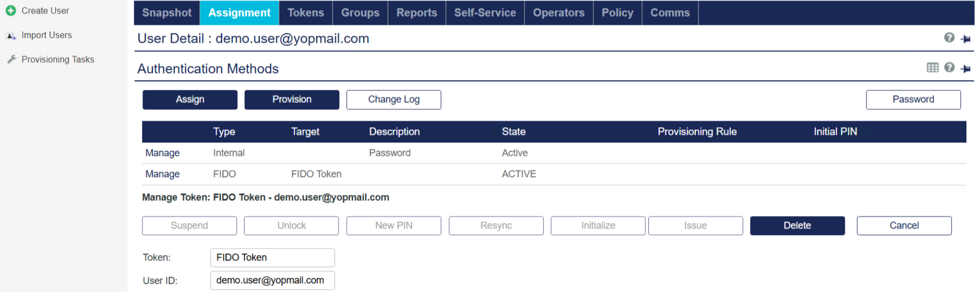Click the User ID input field
Viewport: 980px width, 292px height.
click(x=272, y=281)
